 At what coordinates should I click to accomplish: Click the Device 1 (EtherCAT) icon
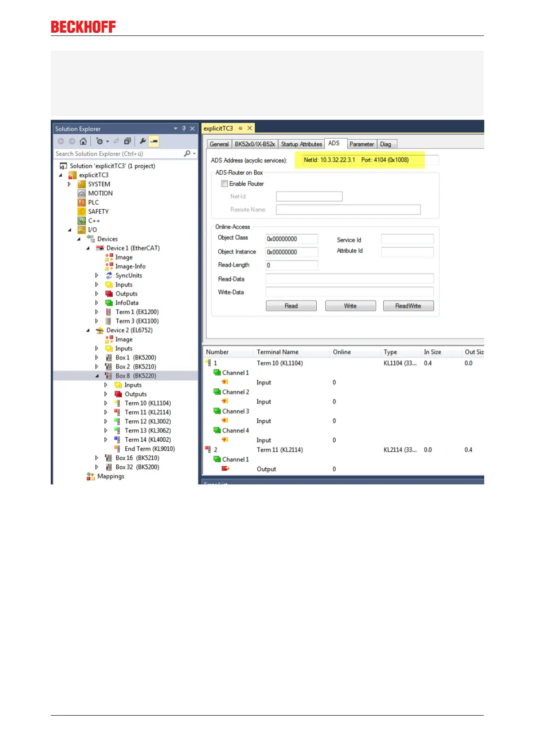coord(100,248)
